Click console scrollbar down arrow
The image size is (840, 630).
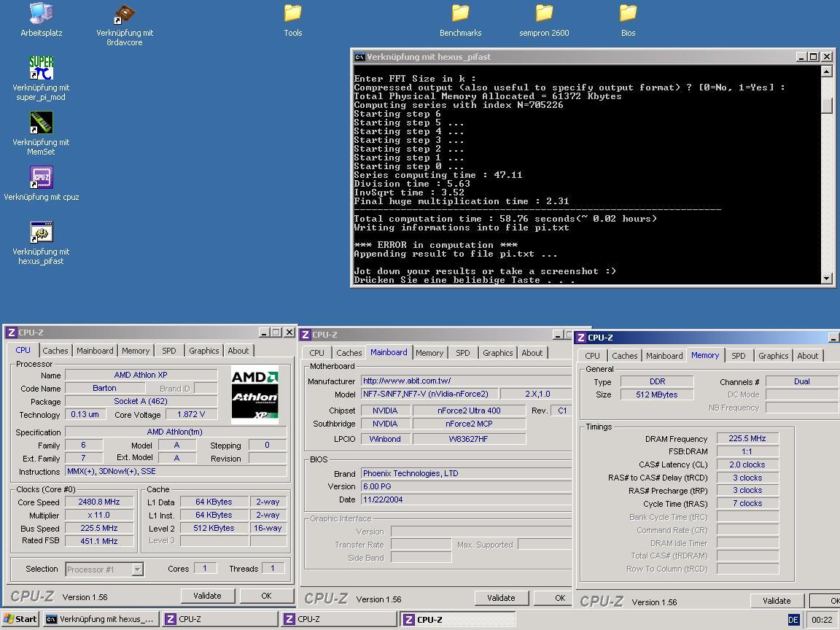coord(827,278)
